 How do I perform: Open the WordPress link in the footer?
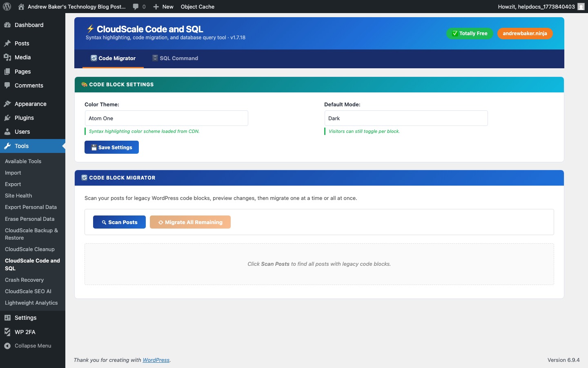click(x=156, y=360)
